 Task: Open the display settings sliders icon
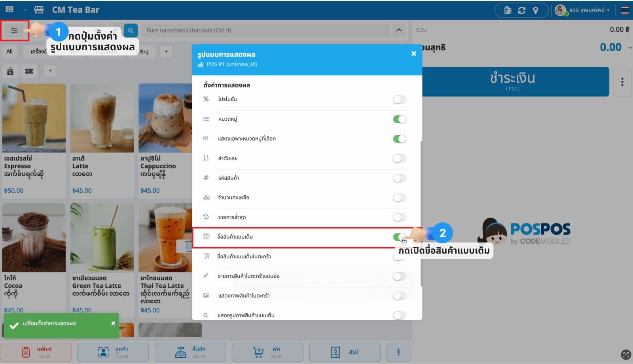pos(14,30)
